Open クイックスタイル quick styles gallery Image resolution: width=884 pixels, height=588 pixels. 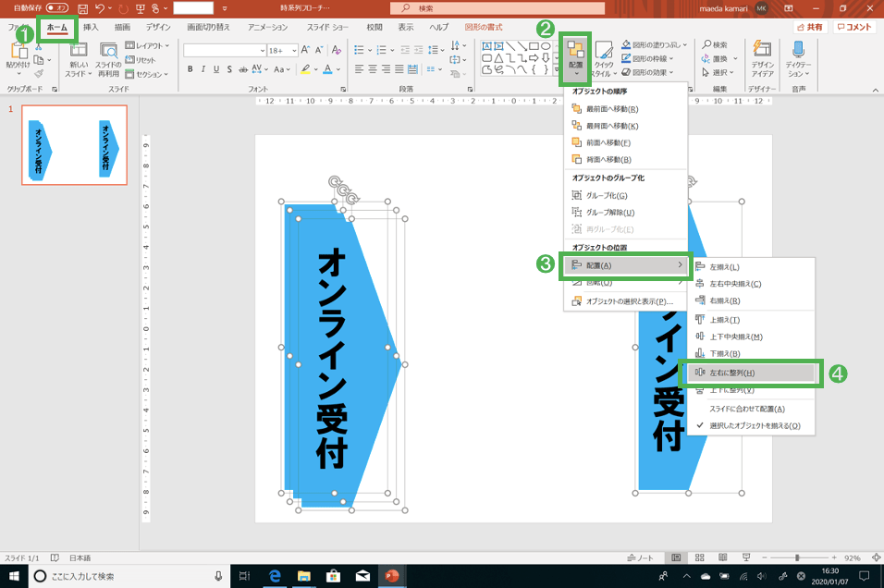coord(603,58)
